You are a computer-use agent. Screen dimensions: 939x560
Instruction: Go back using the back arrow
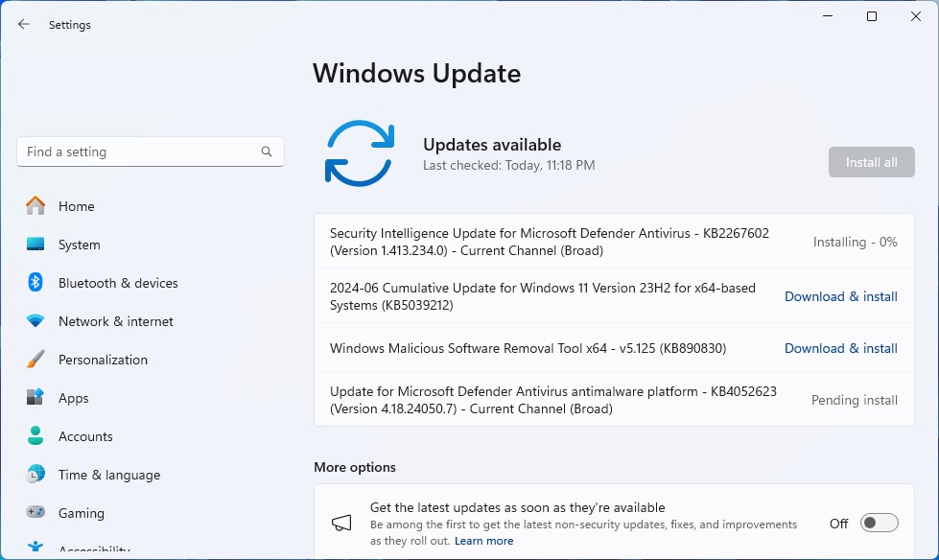[24, 25]
